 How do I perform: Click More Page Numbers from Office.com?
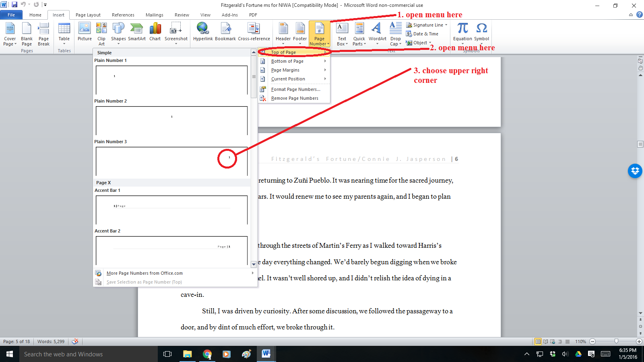click(144, 273)
